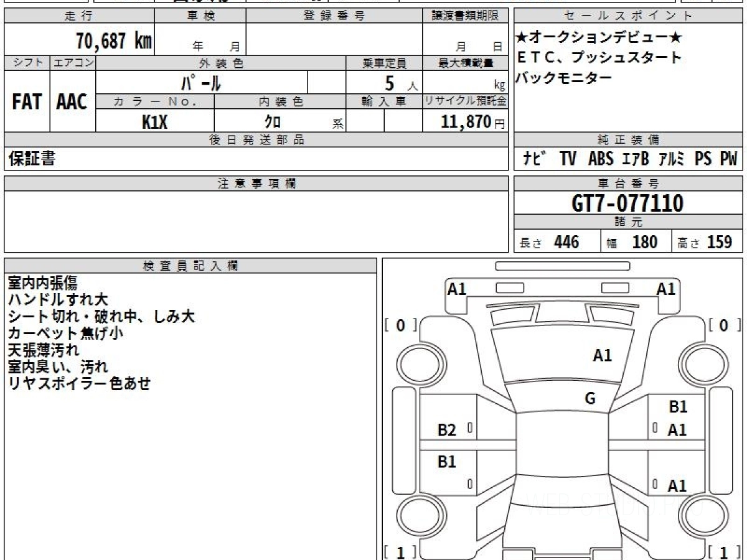This screenshot has width=747, height=560.
Task: Click the width value 幅 180
Action: click(x=632, y=242)
